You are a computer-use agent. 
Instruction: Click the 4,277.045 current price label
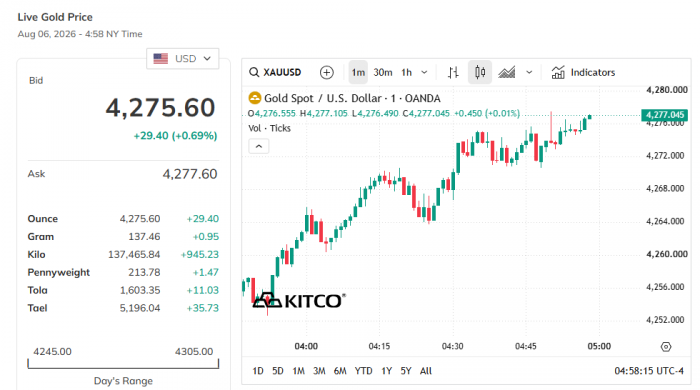(664, 115)
